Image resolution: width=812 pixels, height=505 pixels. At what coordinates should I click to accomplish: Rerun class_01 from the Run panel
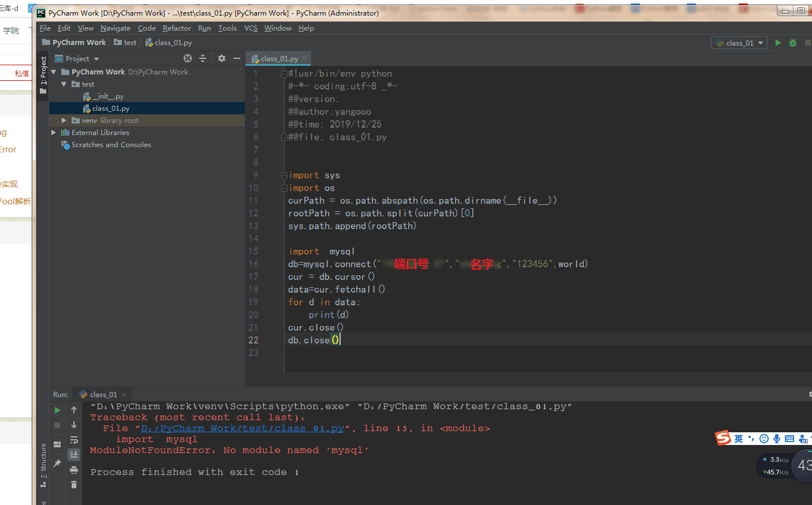(x=57, y=410)
